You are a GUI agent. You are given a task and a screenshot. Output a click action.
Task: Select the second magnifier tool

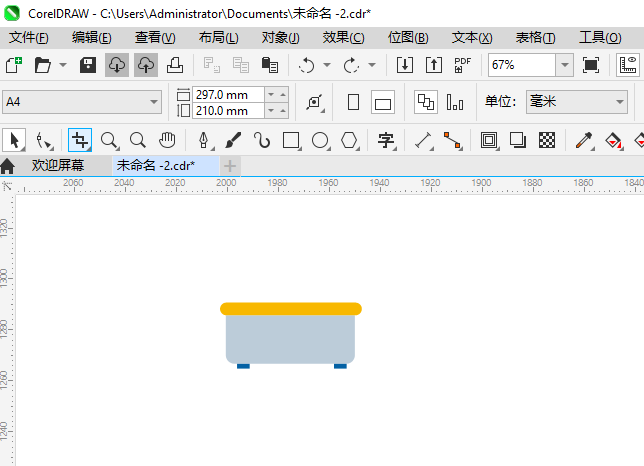[138, 140]
